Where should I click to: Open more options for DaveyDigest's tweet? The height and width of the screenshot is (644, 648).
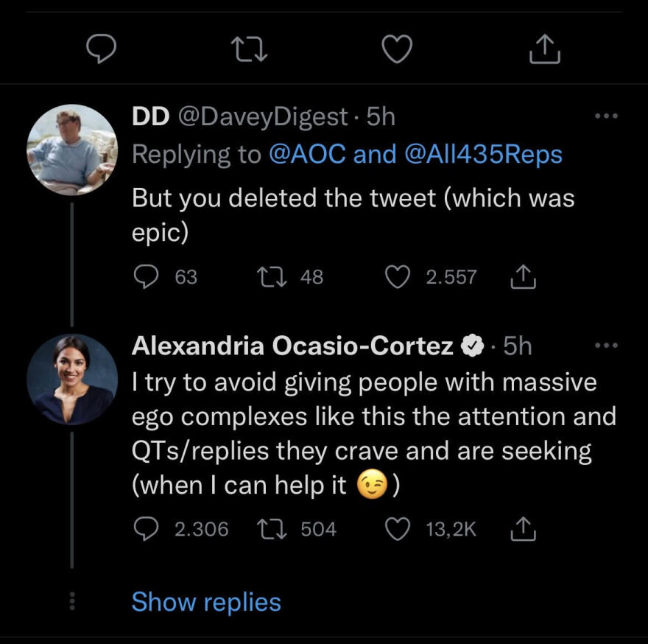click(607, 117)
